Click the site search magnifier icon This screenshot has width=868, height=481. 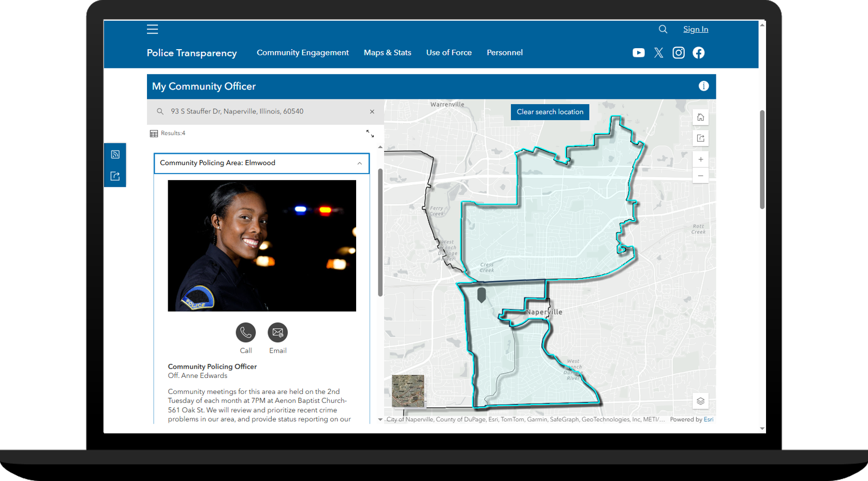point(663,30)
